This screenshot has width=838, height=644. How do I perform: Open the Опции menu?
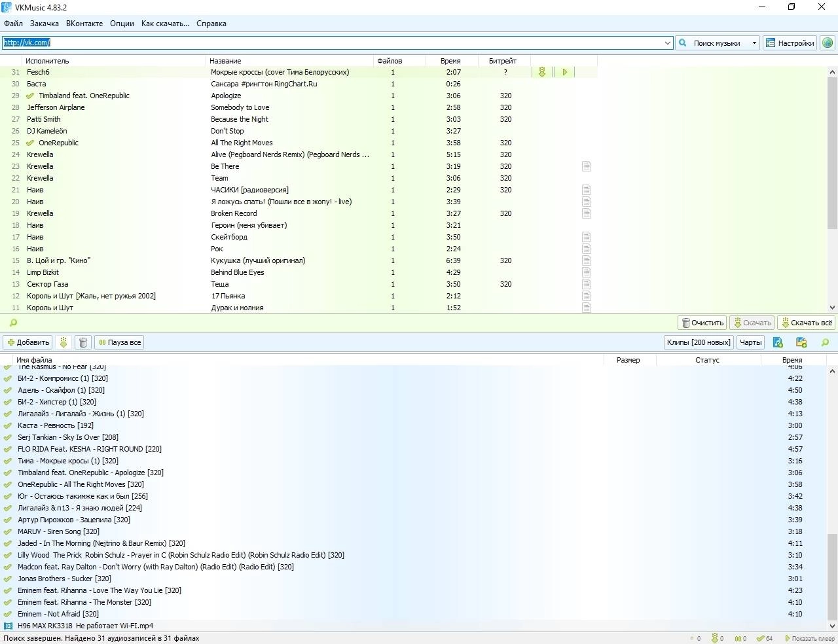click(x=122, y=24)
